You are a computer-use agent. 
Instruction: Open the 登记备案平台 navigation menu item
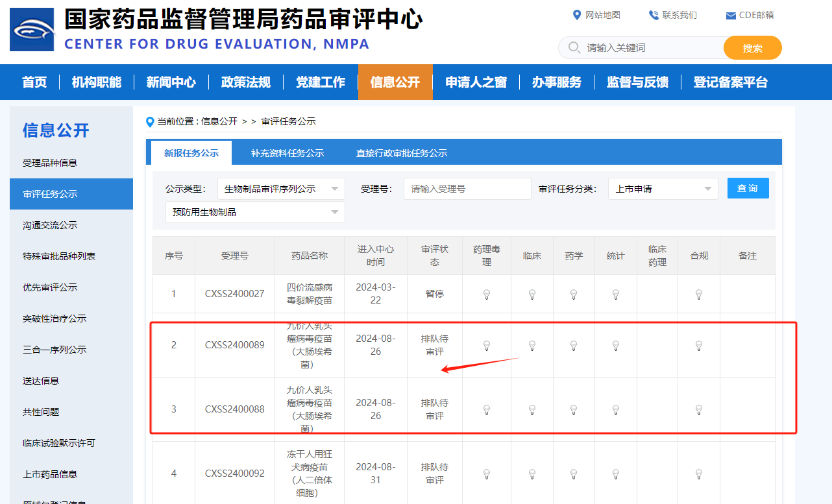731,82
